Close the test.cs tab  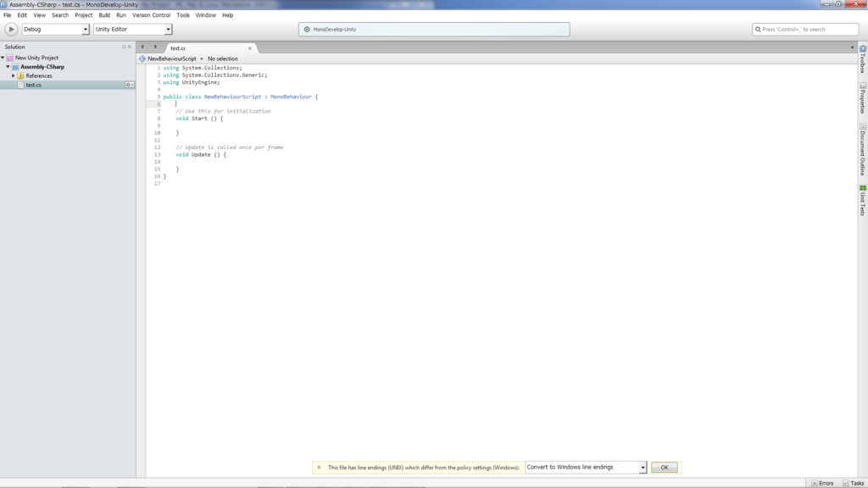coord(250,48)
